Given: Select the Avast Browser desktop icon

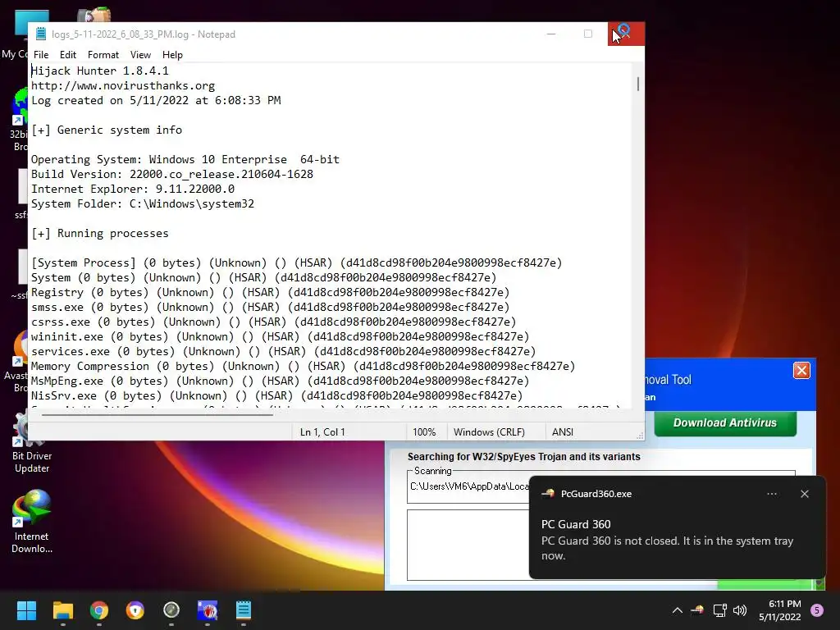Looking at the screenshot, I should (x=16, y=362).
